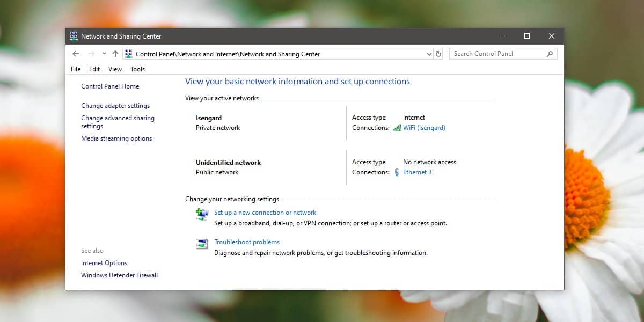Click the Up one level arrow
The height and width of the screenshot is (322, 644).
(115, 54)
